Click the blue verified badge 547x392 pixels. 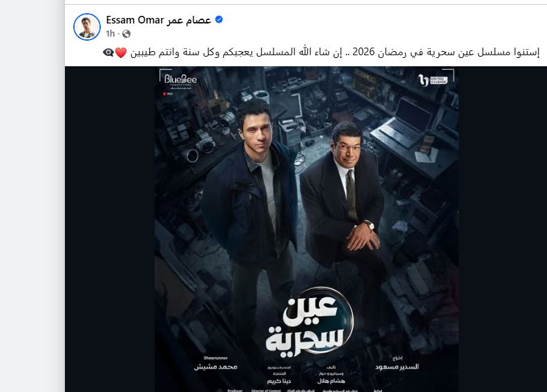point(219,19)
